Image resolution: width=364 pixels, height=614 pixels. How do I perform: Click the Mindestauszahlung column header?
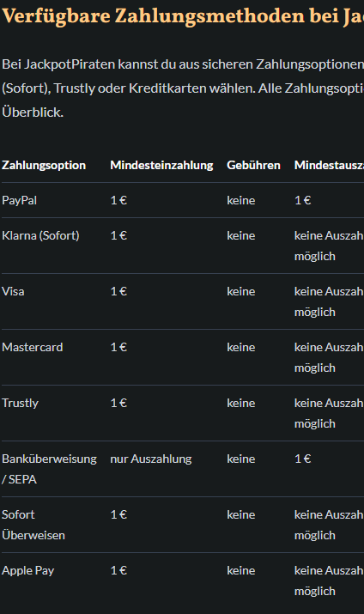point(329,165)
